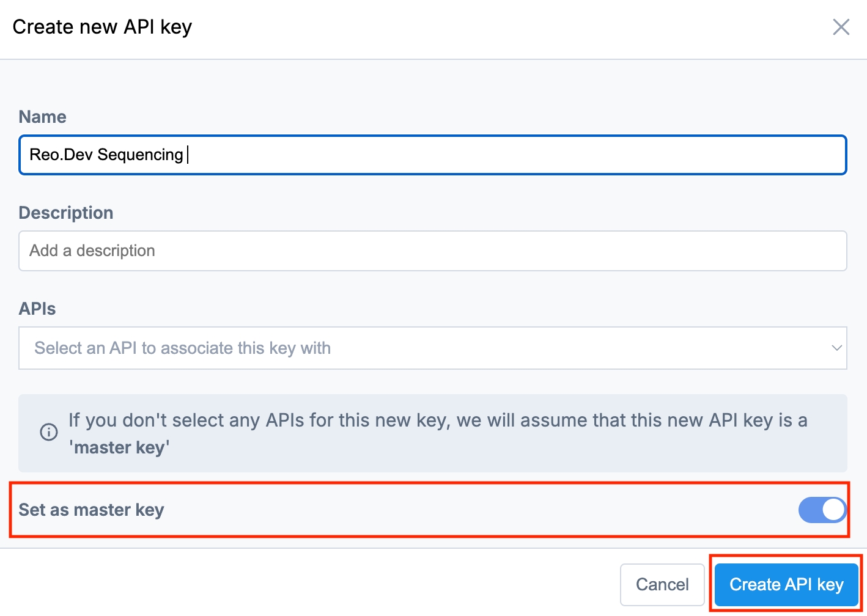Screen dimensions: 867x616
Task: Click the 'Set as master key' label text
Action: (92, 510)
